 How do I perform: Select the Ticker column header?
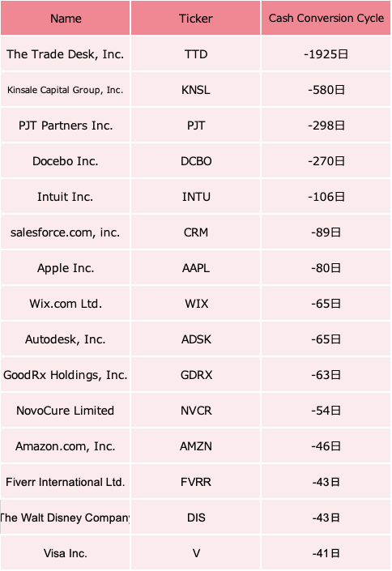(196, 18)
